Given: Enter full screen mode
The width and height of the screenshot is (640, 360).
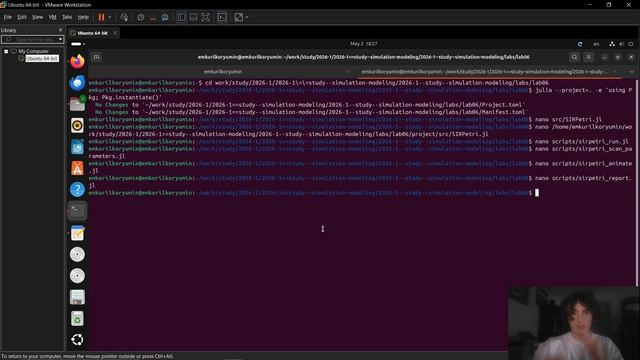Looking at the screenshot, I should click(206, 17).
